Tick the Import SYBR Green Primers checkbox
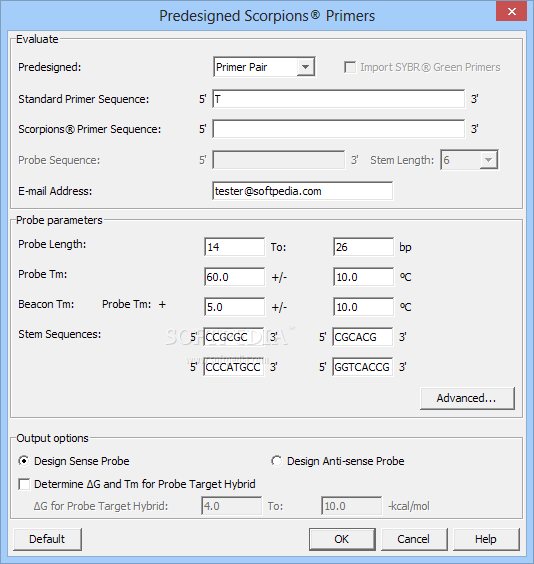The image size is (534, 564). [350, 67]
